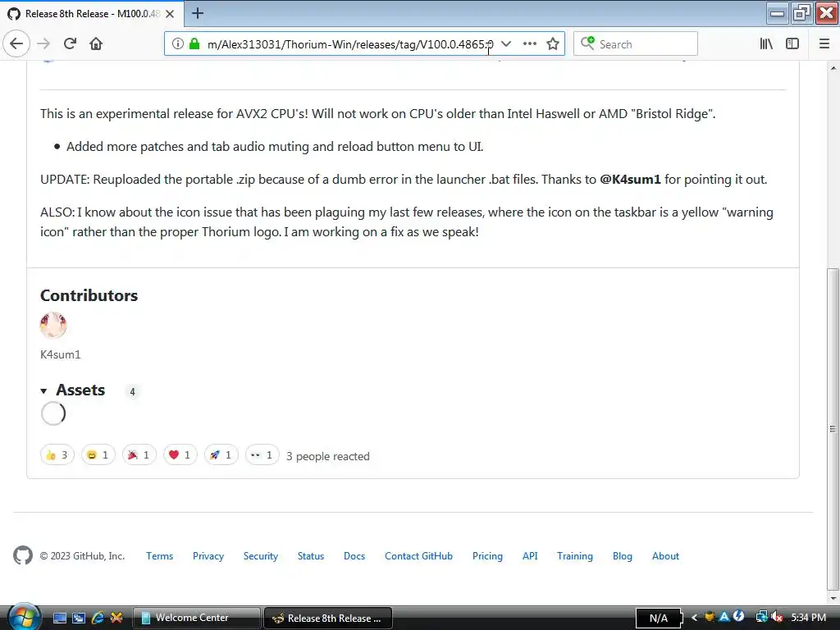Screen dimensions: 840x630
Task: Toggle the sidebar view icon
Action: coord(792,44)
